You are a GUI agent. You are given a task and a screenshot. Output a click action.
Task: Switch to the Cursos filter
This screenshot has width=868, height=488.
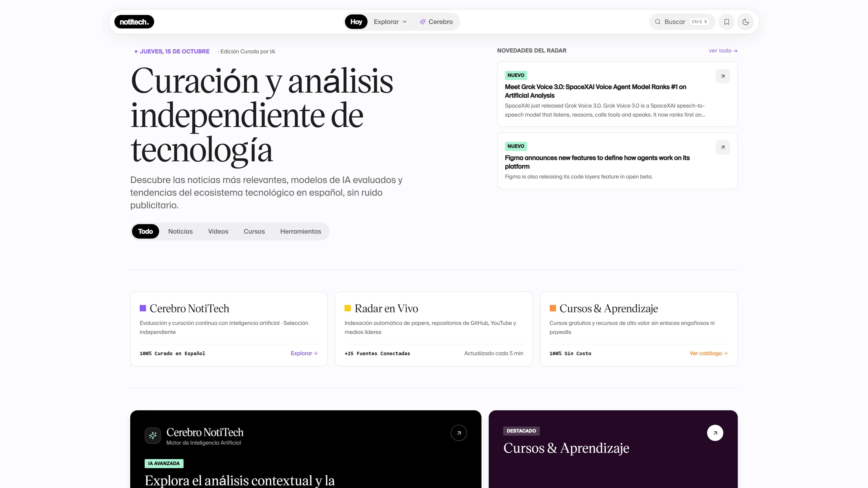pyautogui.click(x=254, y=231)
